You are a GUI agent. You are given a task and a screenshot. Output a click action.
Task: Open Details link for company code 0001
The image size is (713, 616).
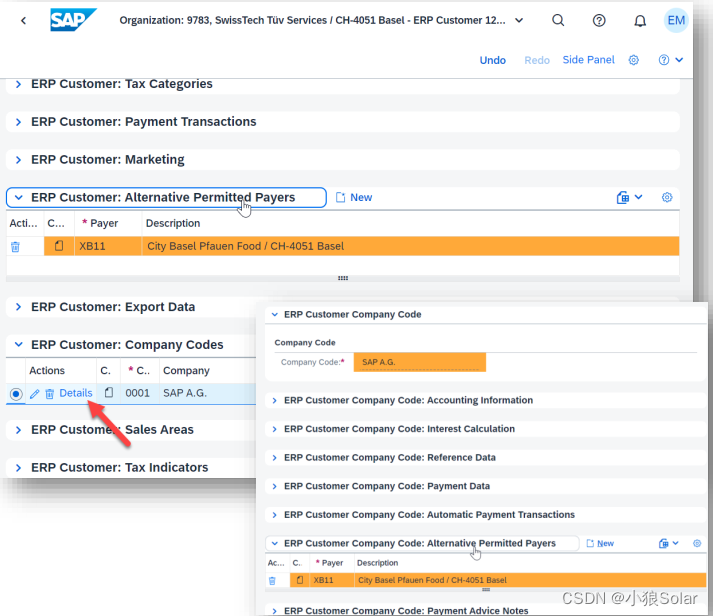point(76,393)
